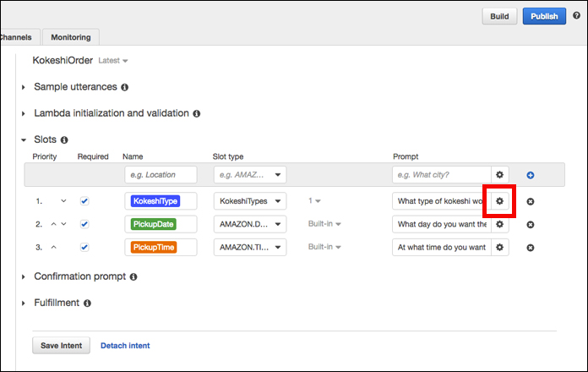
Task: Publish the bot with Publish button
Action: (544, 16)
